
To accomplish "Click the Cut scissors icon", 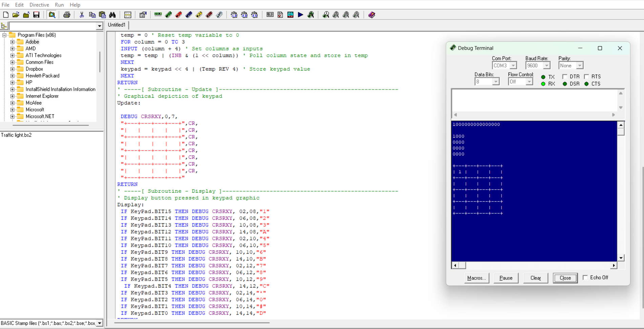I will [x=82, y=15].
